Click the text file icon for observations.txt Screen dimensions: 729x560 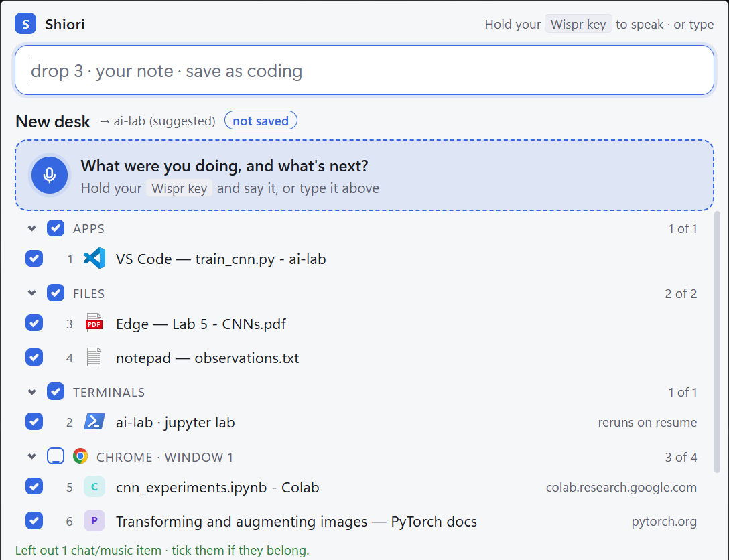tap(94, 358)
